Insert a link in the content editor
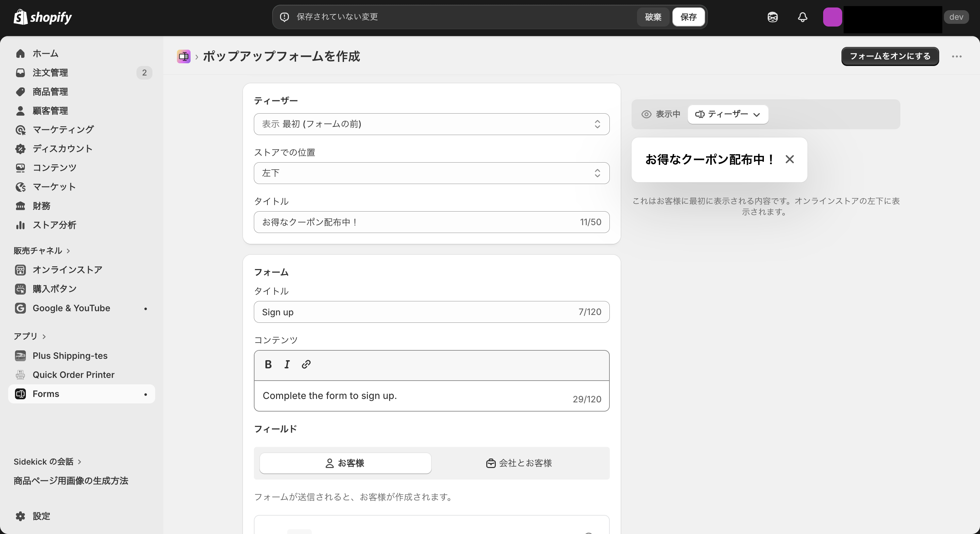 coord(306,364)
